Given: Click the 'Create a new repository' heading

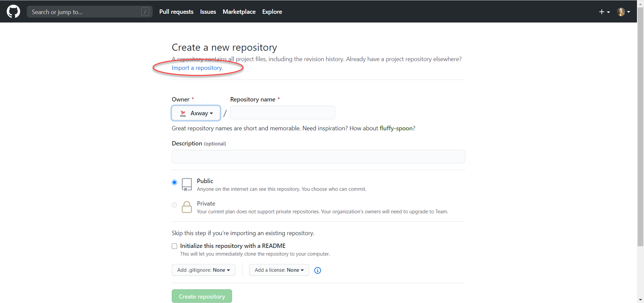Looking at the screenshot, I should click(x=224, y=47).
